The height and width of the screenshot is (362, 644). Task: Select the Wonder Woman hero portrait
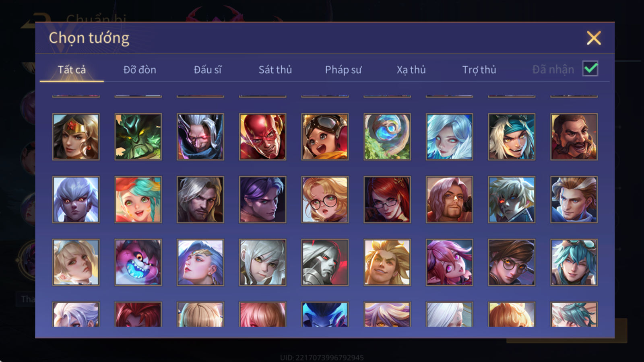point(76,137)
